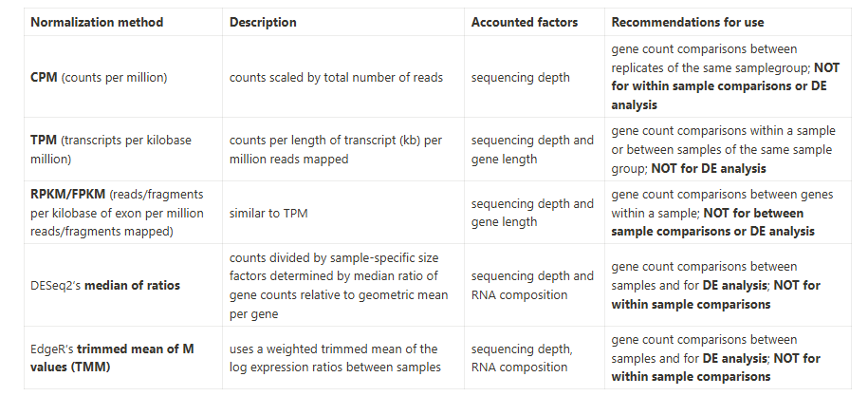Select the CPM (counts per million) cell

pyautogui.click(x=90, y=77)
